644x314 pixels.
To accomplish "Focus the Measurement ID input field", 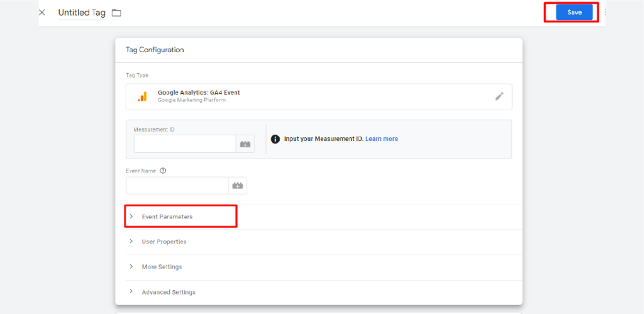I will click(185, 144).
